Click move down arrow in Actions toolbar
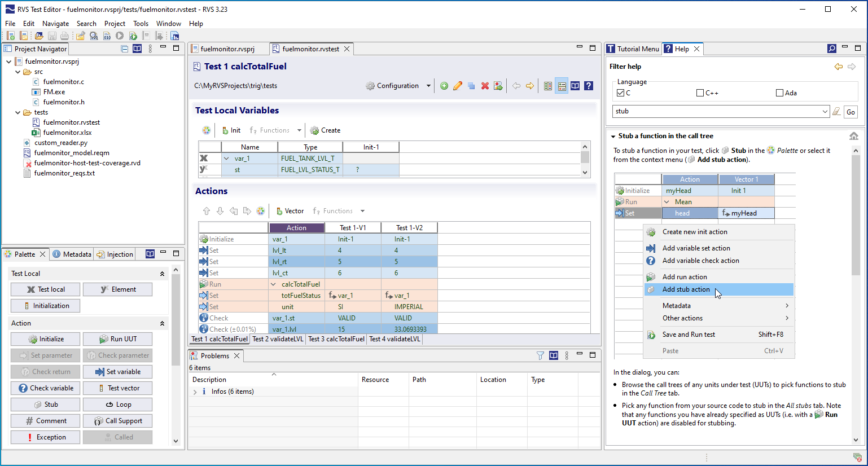Image resolution: width=868 pixels, height=466 pixels. (x=220, y=211)
